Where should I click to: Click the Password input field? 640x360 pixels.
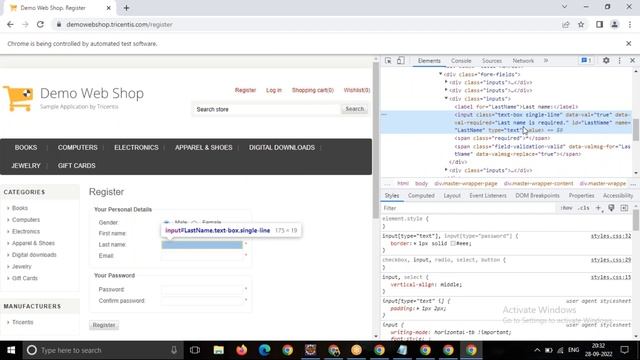click(x=203, y=289)
